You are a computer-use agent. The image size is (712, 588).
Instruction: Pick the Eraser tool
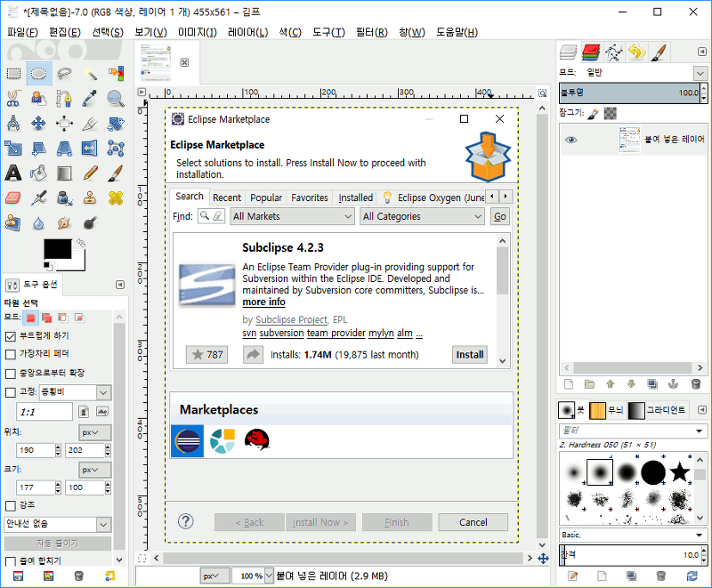13,197
